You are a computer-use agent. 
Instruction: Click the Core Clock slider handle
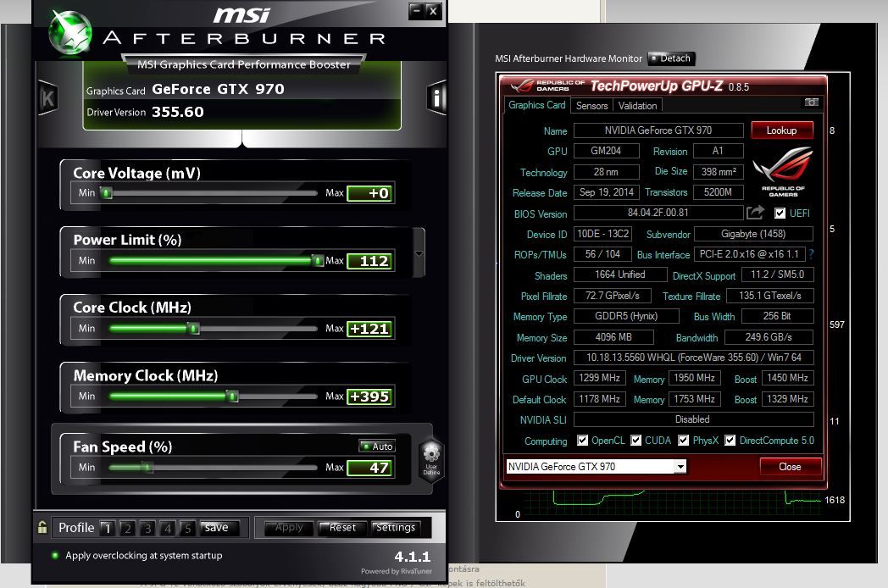[193, 329]
